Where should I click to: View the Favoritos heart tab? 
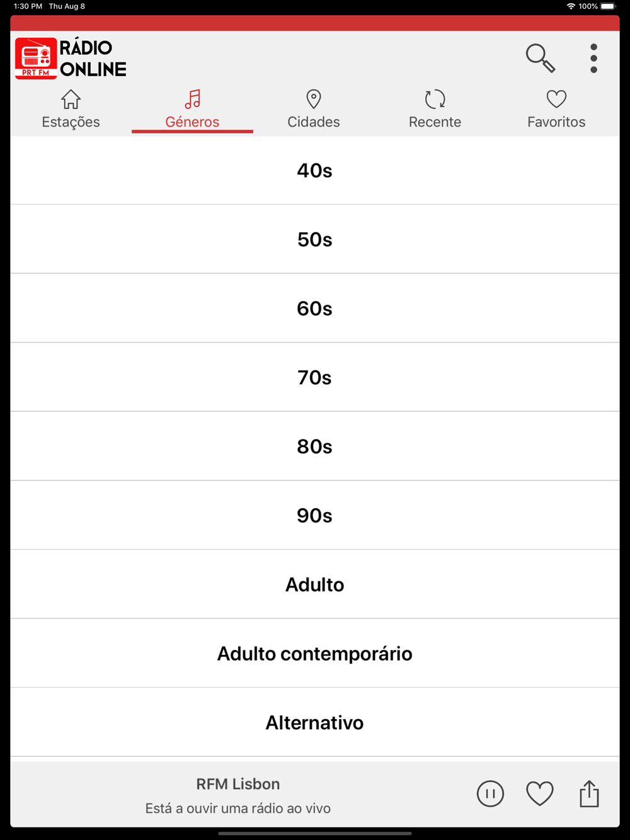click(556, 110)
